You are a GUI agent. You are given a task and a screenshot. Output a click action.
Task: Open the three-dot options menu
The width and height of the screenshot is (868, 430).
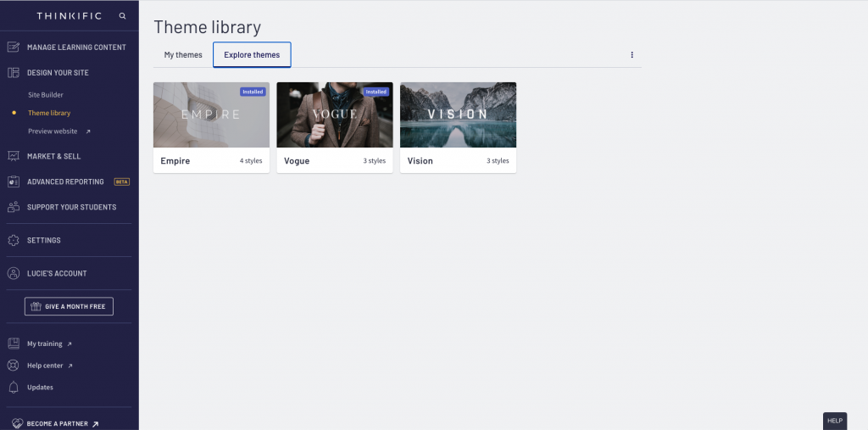pyautogui.click(x=632, y=55)
